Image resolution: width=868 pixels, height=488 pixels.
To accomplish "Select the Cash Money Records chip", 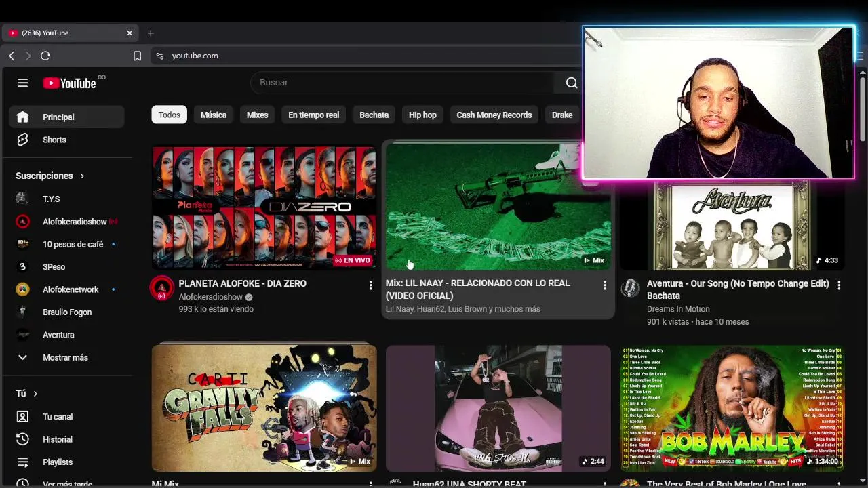I will pyautogui.click(x=494, y=115).
